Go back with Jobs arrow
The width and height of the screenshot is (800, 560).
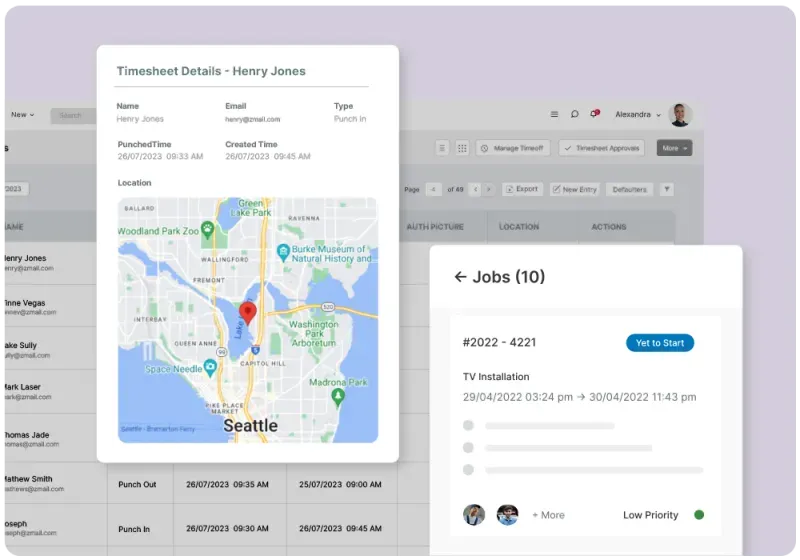[460, 276]
